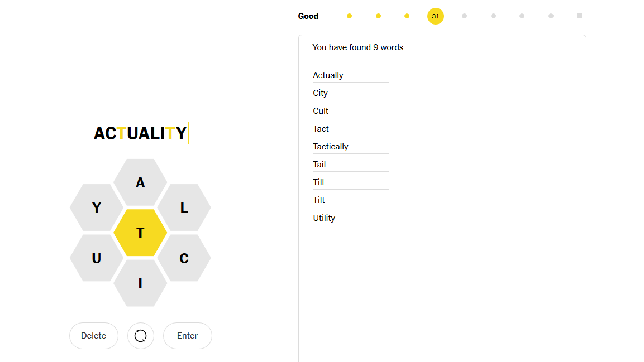Click the 'You have found 9 words' header
The height and width of the screenshot is (362, 644).
tap(357, 47)
